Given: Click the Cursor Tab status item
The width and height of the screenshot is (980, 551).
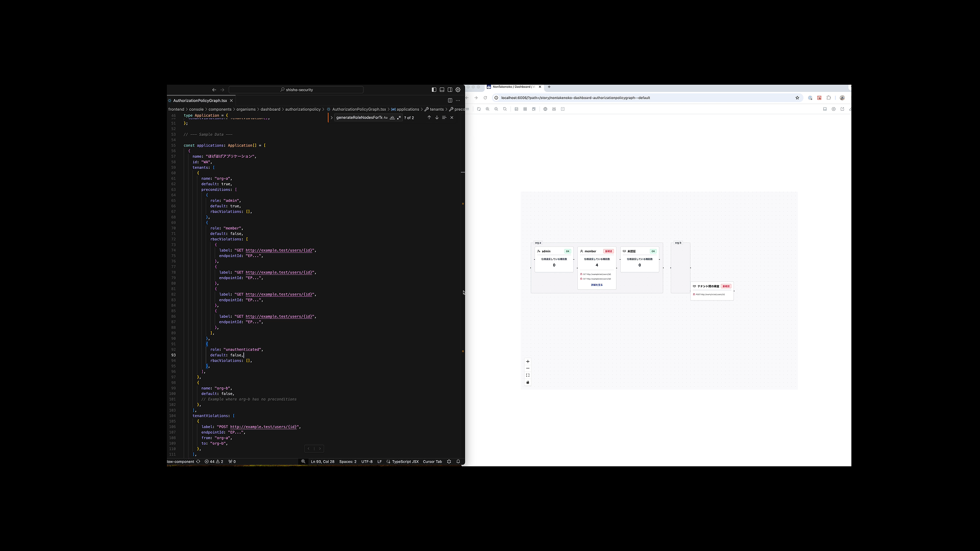Looking at the screenshot, I should click(x=432, y=462).
